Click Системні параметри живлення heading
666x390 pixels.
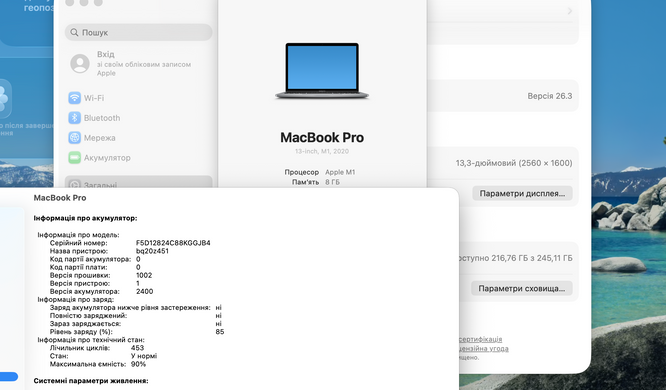tap(91, 381)
